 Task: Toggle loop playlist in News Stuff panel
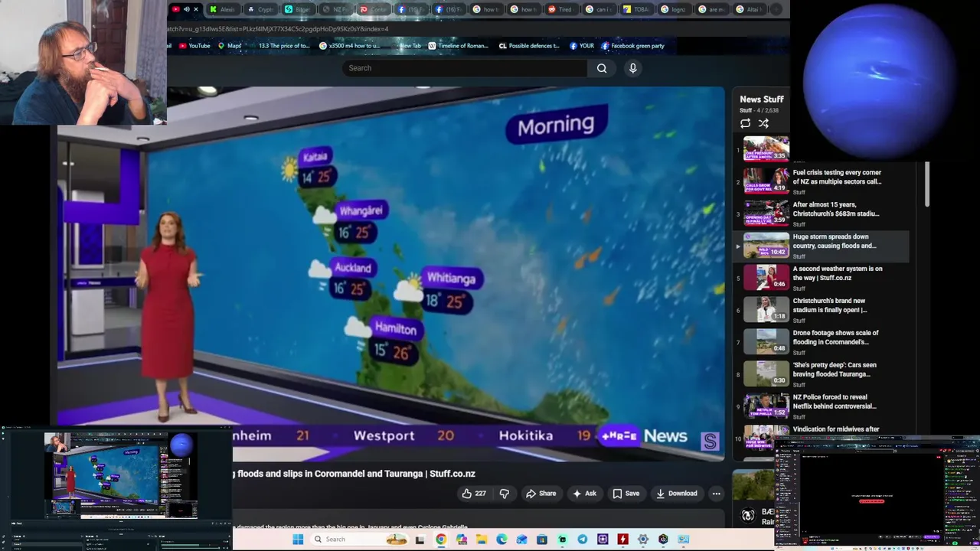pyautogui.click(x=745, y=123)
